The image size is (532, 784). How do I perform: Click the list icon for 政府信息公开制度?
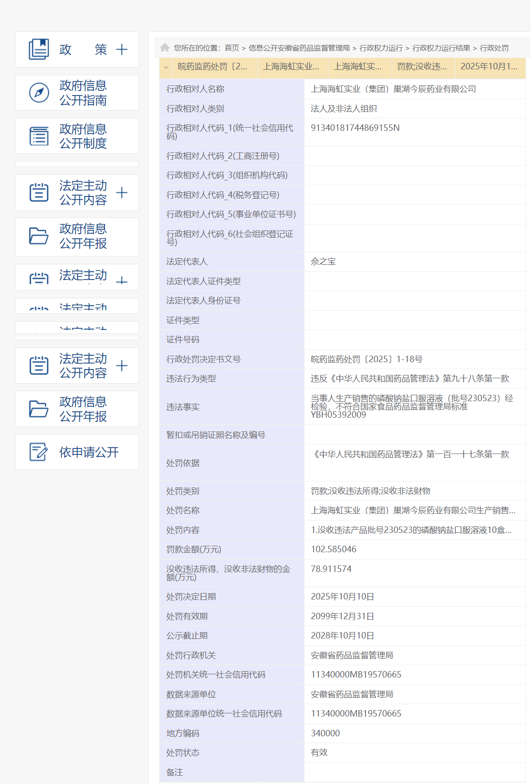point(39,136)
